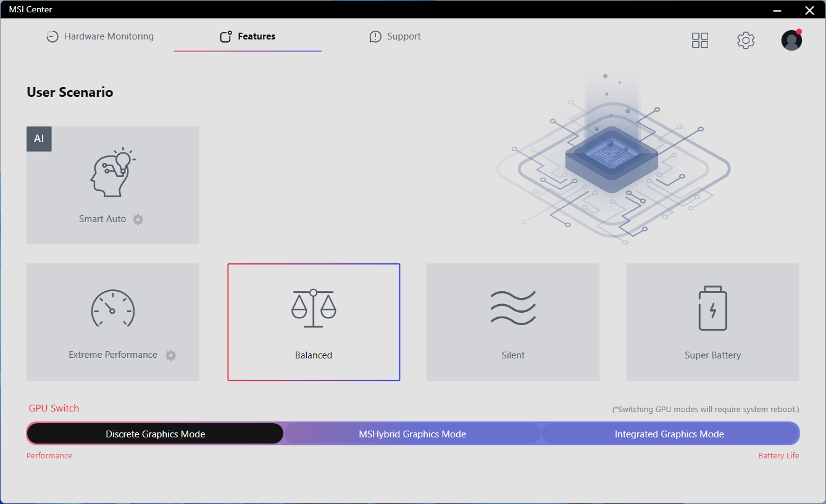
Task: Switch to the Features tab
Action: (x=248, y=36)
